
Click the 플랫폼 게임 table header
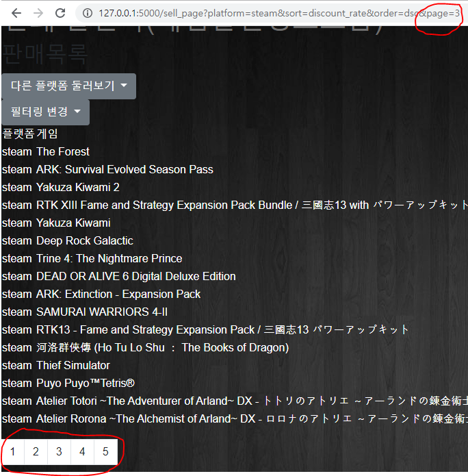pos(30,134)
